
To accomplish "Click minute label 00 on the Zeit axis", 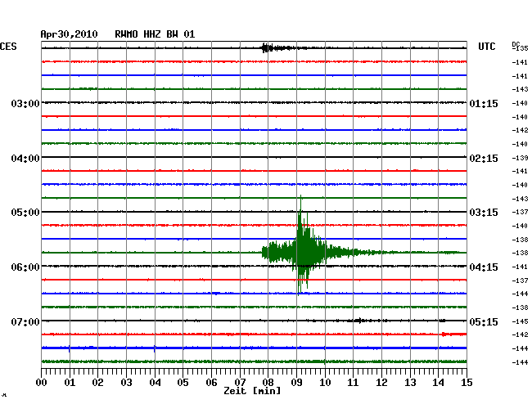I will (42, 383).
